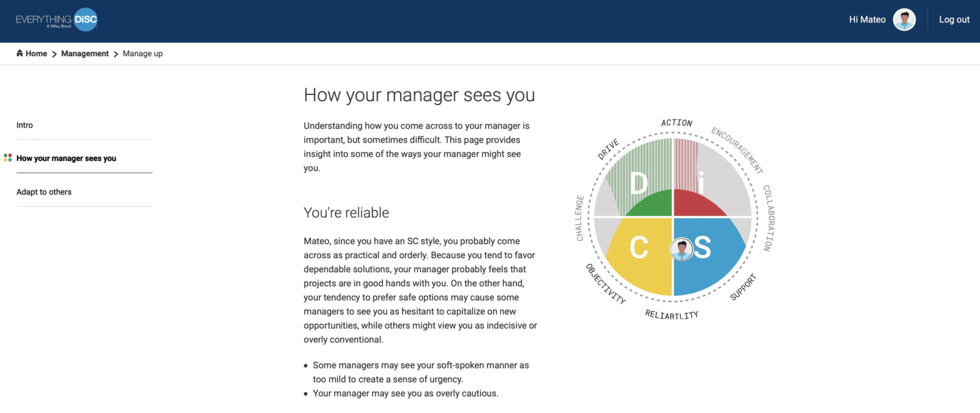The height and width of the screenshot is (413, 980).
Task: Click the RELIABILITY label below the wheel
Action: click(x=671, y=314)
